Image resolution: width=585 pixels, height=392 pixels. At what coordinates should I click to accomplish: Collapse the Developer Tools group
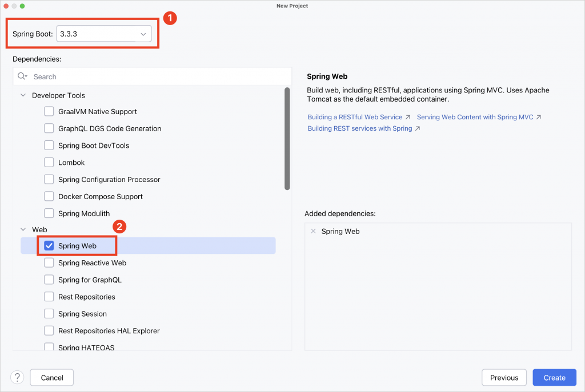point(23,95)
